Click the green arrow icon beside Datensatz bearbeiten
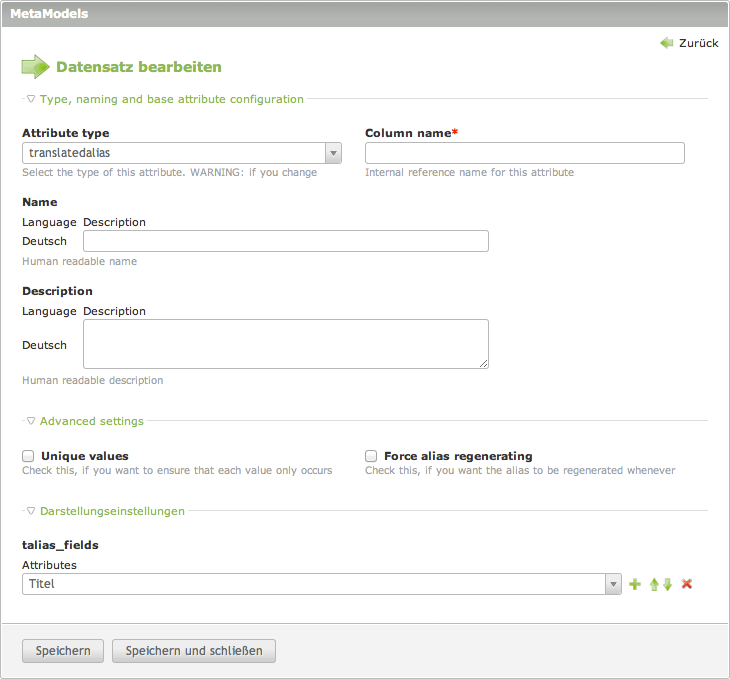This screenshot has height=679, width=730. [x=35, y=67]
